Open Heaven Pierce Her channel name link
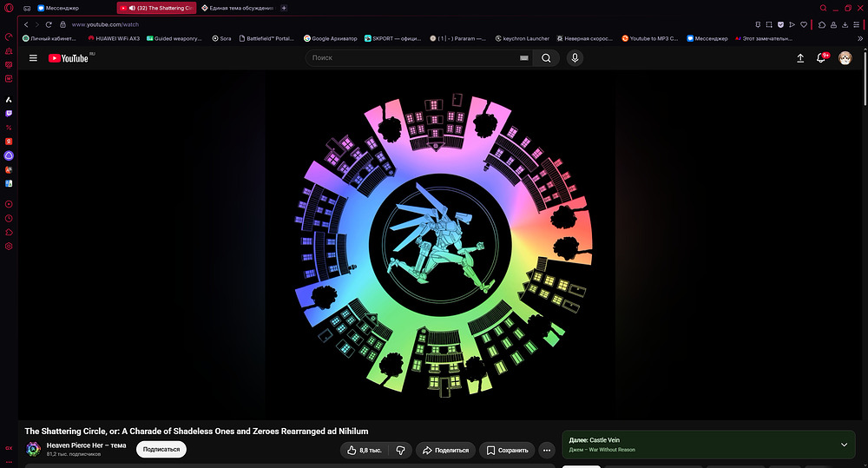Image resolution: width=868 pixels, height=468 pixels. (86, 445)
